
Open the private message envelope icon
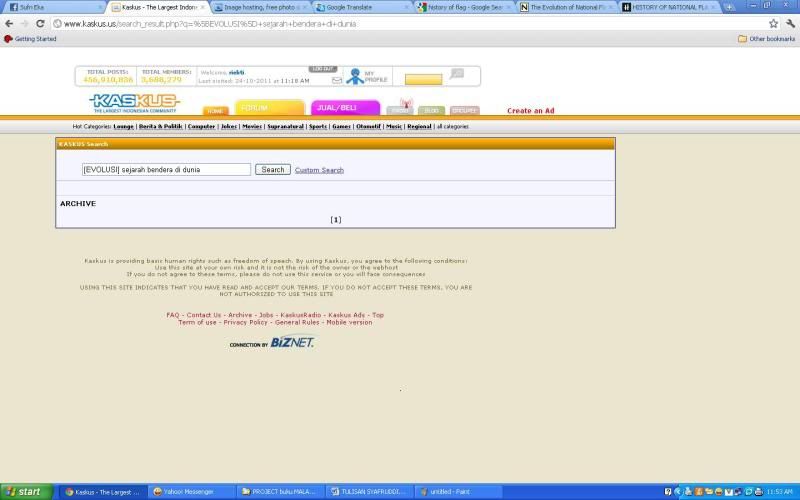pyautogui.click(x=337, y=80)
